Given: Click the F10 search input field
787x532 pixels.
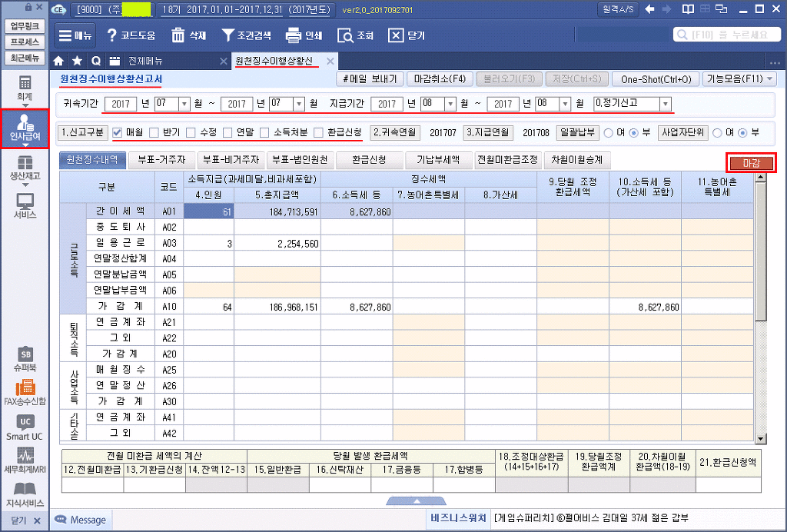Looking at the screenshot, I should click(727, 35).
